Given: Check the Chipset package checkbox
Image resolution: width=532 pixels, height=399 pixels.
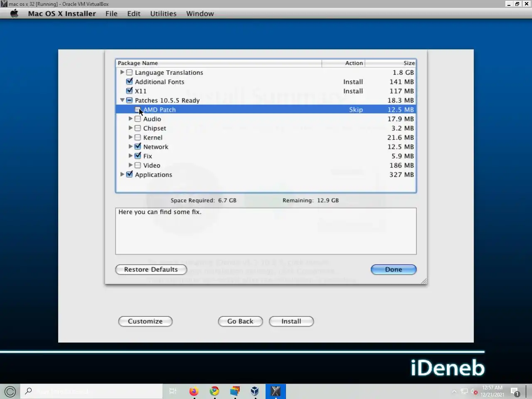Looking at the screenshot, I should click(138, 128).
